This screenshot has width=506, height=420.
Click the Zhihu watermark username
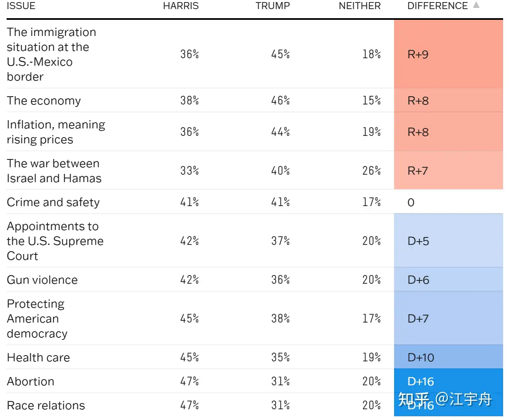pyautogui.click(x=463, y=399)
